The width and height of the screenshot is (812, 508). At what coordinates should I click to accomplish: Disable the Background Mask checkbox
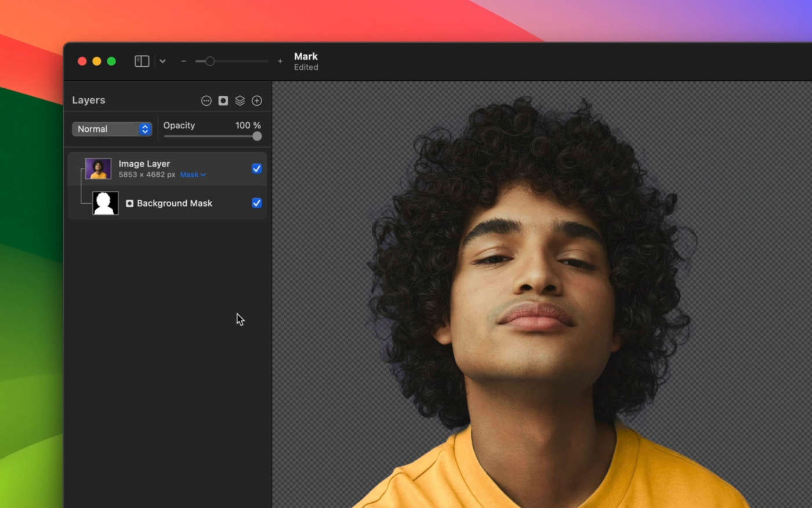(257, 203)
